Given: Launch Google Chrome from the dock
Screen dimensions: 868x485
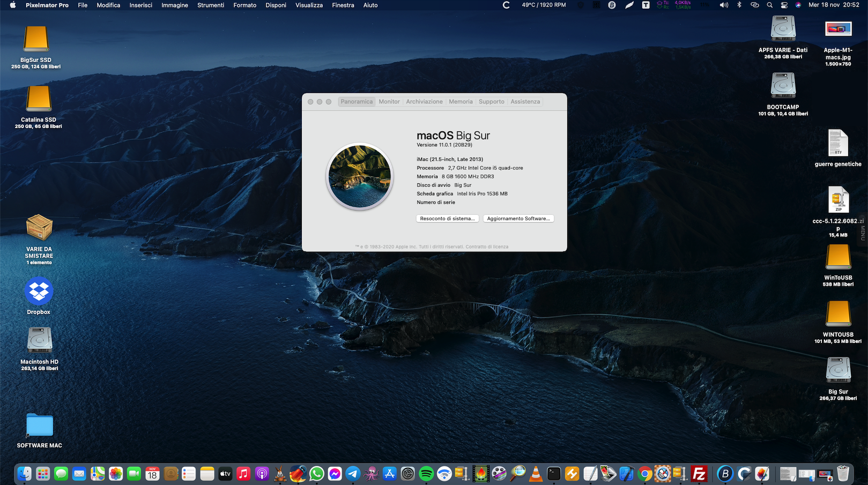Looking at the screenshot, I should click(645, 474).
